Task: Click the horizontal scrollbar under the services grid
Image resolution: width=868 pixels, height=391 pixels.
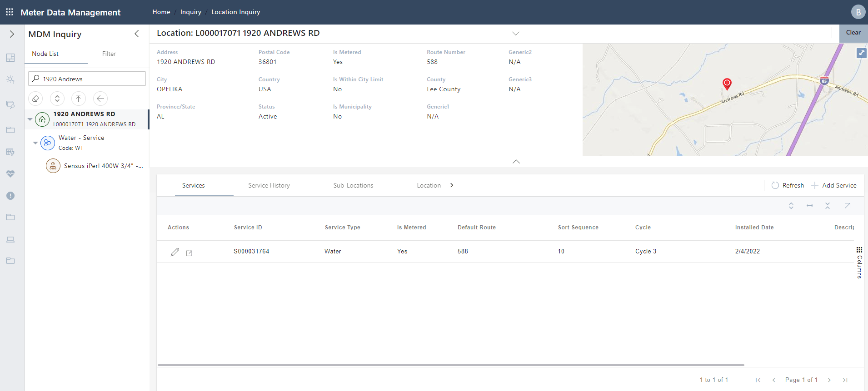Action: (x=450, y=365)
